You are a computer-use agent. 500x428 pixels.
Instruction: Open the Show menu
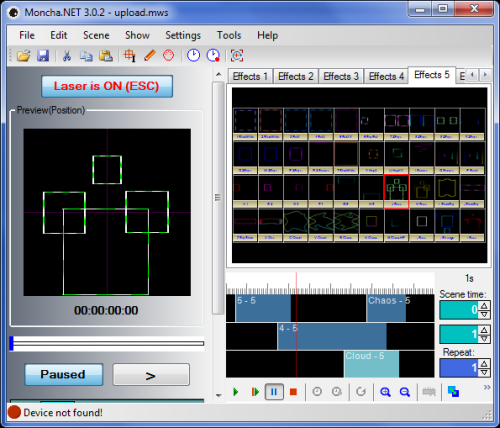tap(137, 35)
